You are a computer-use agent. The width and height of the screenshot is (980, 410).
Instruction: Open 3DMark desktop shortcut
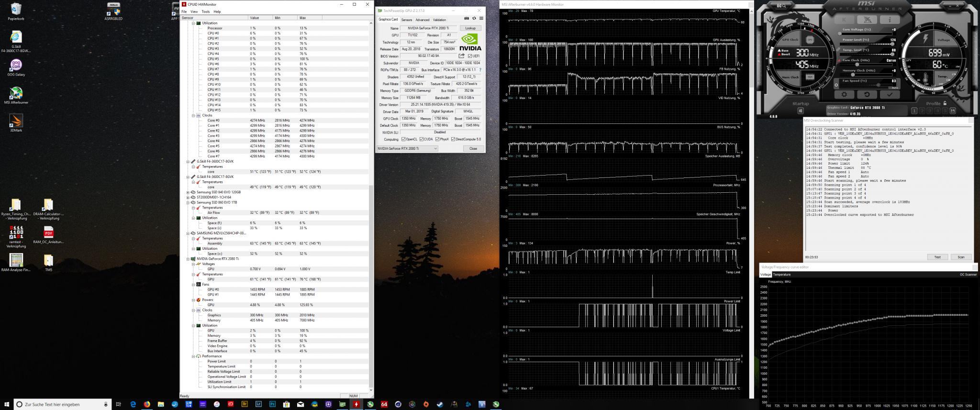pos(16,123)
